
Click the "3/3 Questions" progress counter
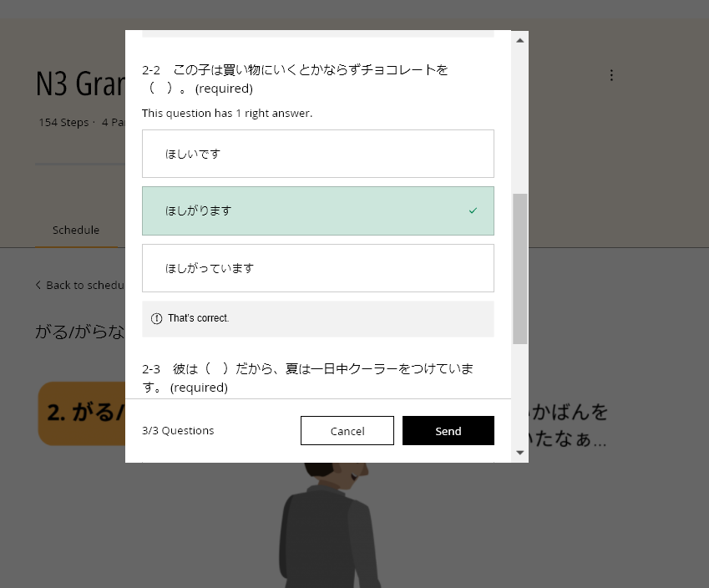pos(178,431)
